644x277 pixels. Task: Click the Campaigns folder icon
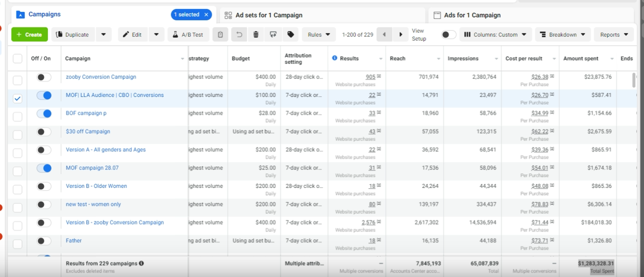(20, 15)
